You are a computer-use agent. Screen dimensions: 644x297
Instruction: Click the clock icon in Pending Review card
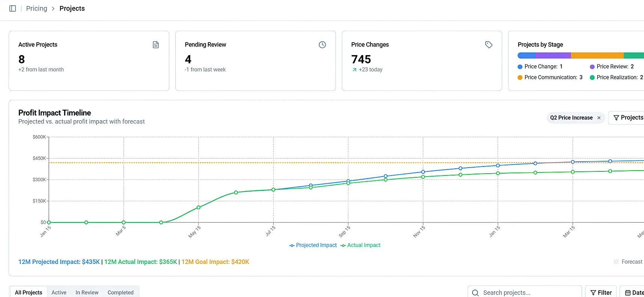point(322,45)
